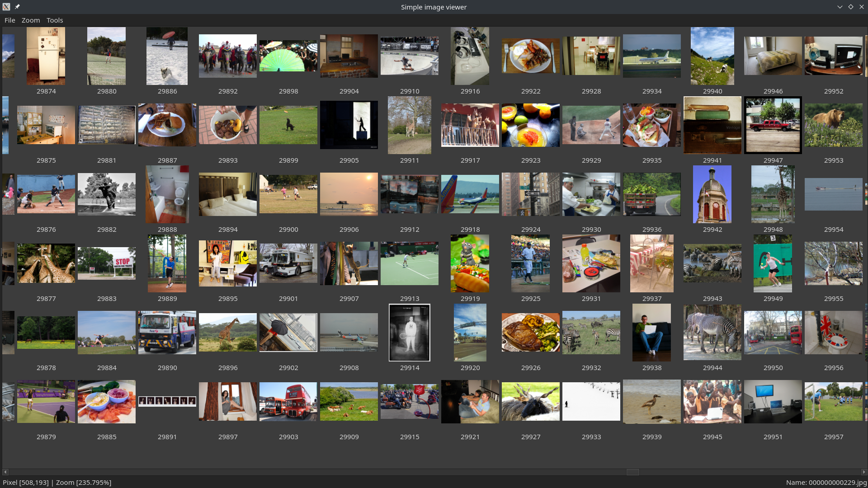Open the File menu
The image size is (868, 488).
coord(9,20)
